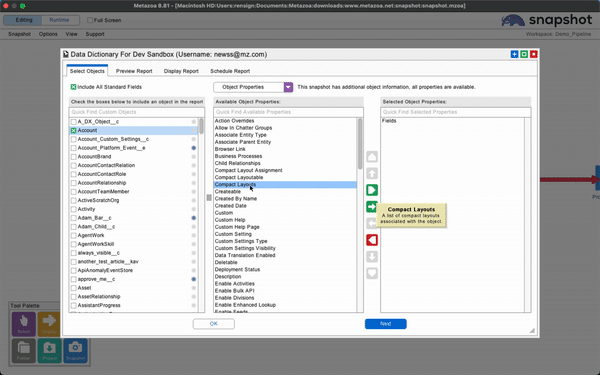
Task: Select the purple Select tool in Tool Palette
Action: click(24, 324)
